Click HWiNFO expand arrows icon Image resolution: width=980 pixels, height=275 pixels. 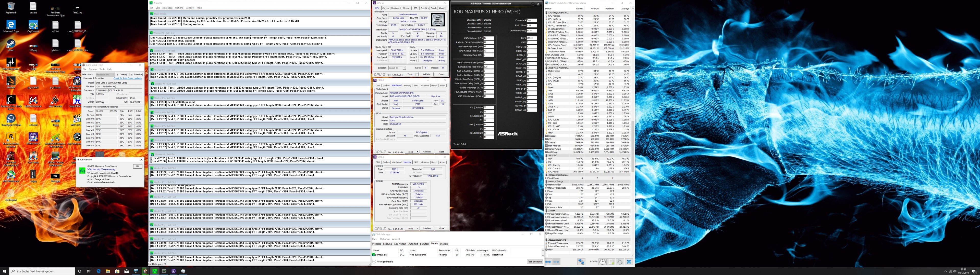[x=548, y=262]
